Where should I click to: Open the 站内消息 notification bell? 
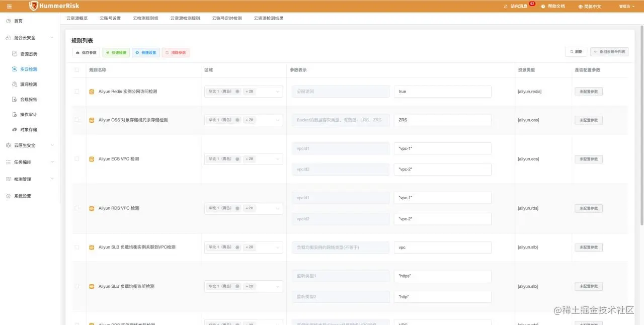point(506,7)
